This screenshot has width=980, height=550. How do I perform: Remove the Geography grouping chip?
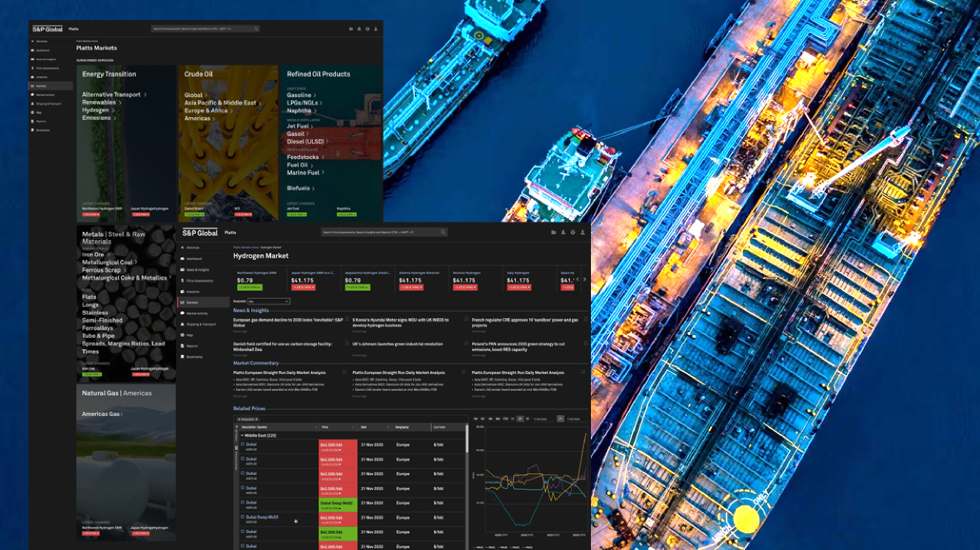[256, 419]
